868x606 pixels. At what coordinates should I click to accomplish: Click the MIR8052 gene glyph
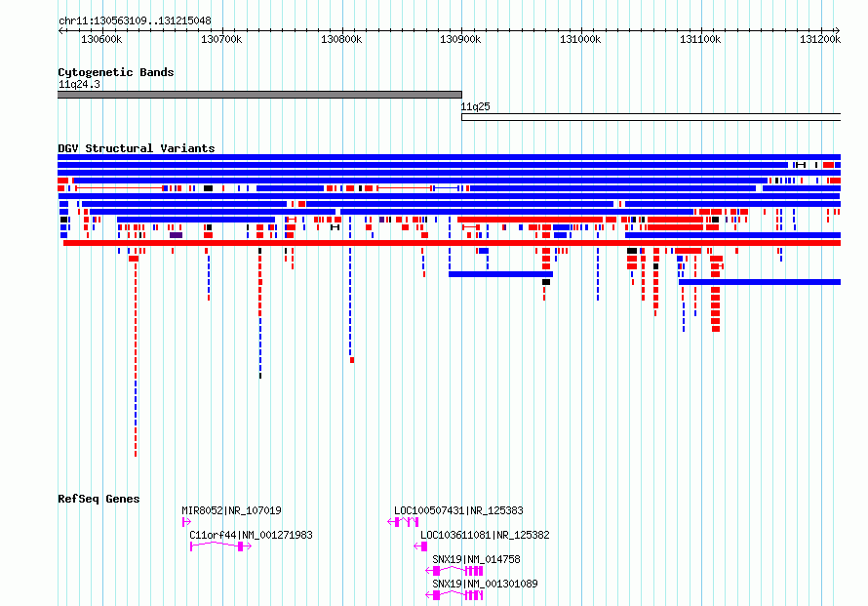[186, 522]
